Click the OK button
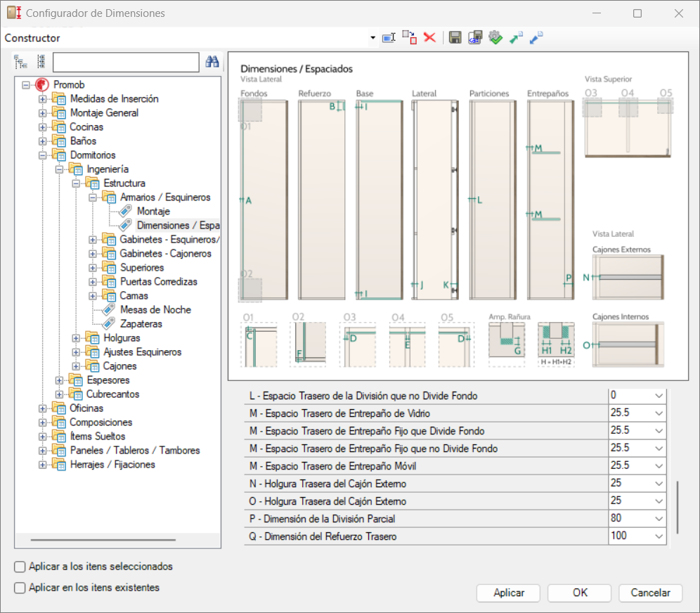Image resolution: width=700 pixels, height=613 pixels. click(579, 593)
